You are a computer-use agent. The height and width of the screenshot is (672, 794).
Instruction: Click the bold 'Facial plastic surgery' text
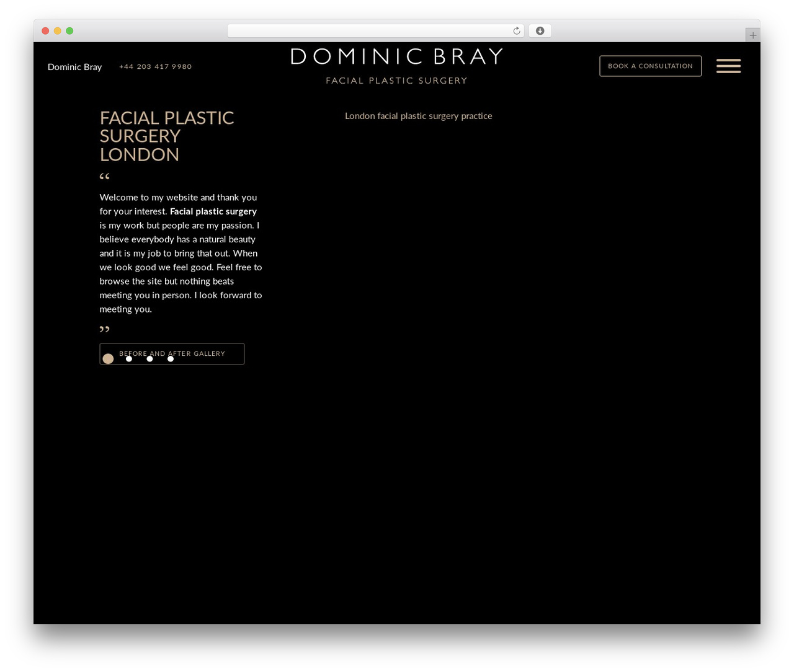coord(213,211)
